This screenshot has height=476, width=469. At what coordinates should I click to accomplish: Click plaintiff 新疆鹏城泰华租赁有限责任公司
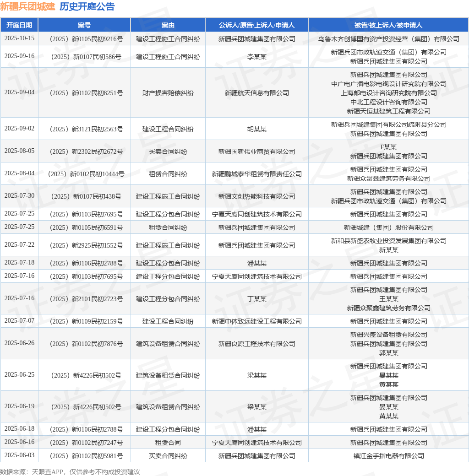256,174
